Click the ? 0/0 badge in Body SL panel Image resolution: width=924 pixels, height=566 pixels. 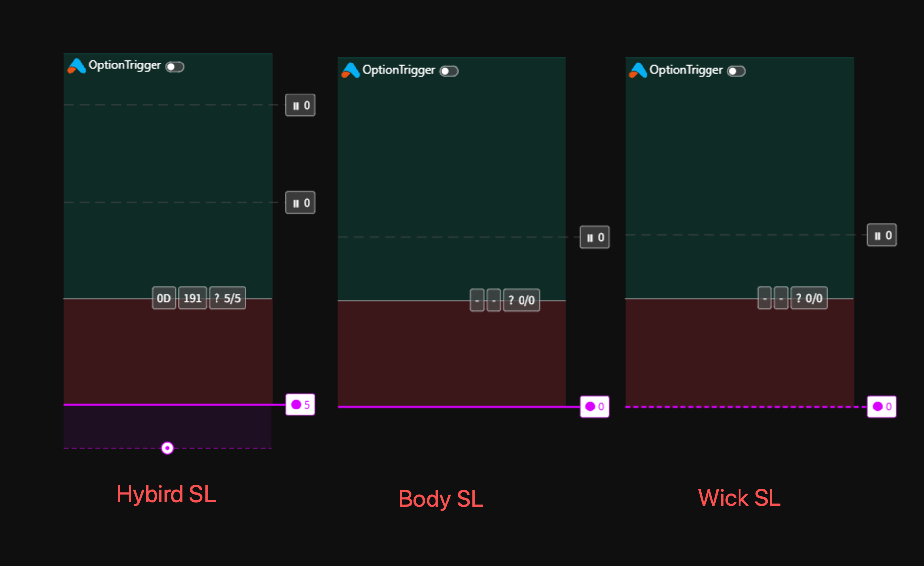522,300
